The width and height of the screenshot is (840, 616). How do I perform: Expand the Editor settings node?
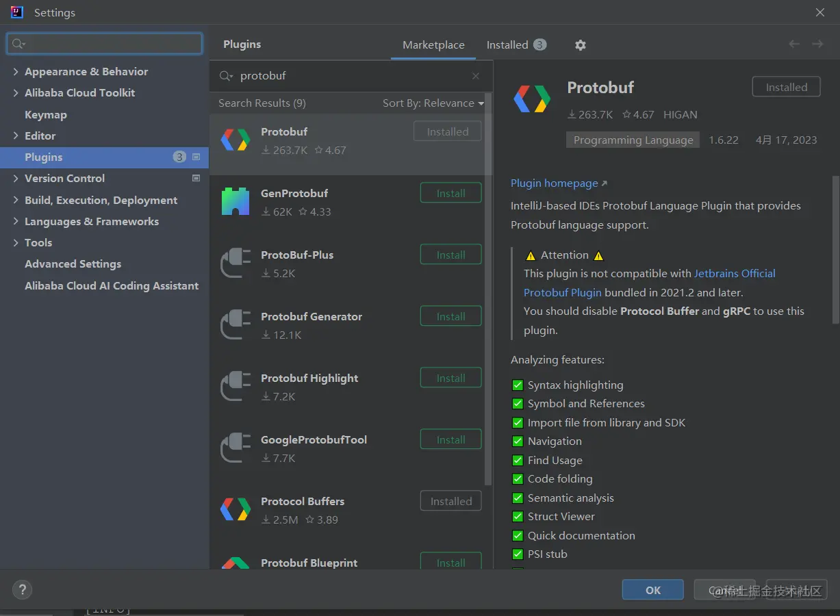(x=16, y=136)
